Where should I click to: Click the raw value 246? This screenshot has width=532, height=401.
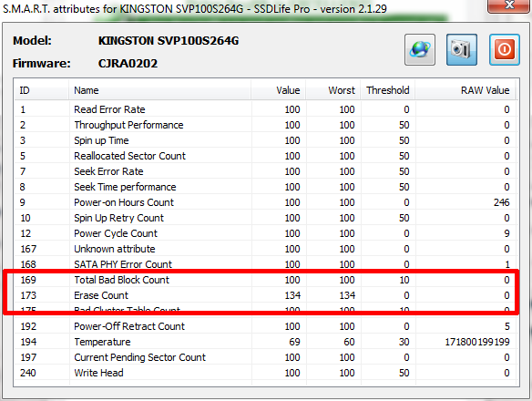click(501, 202)
